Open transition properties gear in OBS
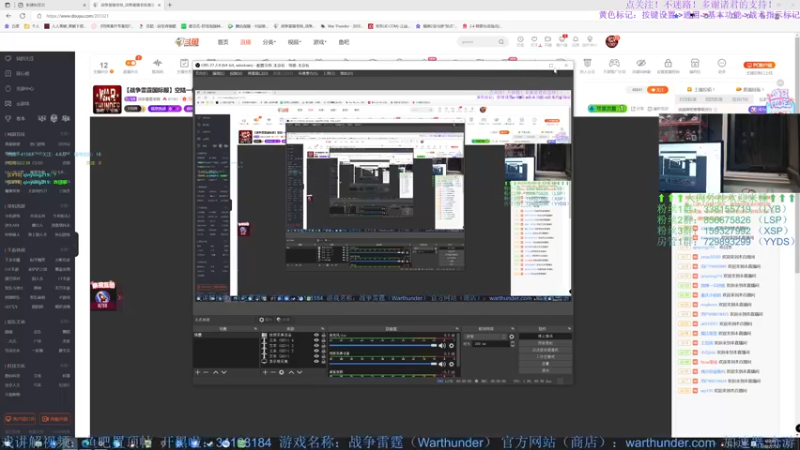The image size is (800, 450). coord(512,337)
